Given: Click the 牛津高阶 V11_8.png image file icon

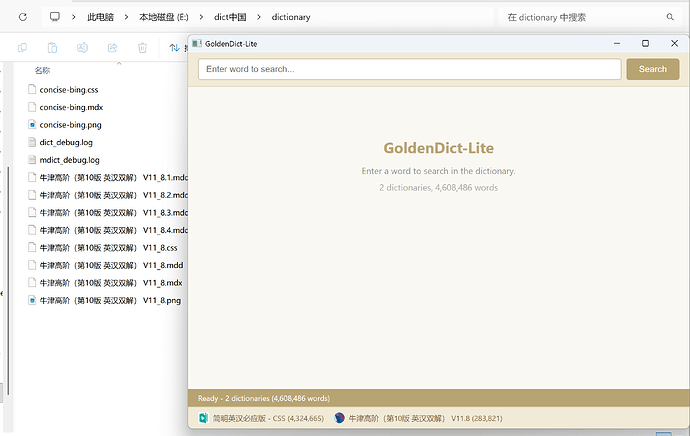Looking at the screenshot, I should [x=32, y=301].
